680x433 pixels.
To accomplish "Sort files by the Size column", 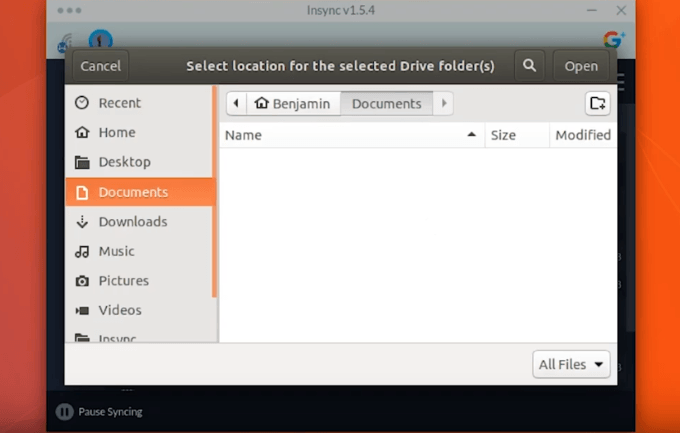I will tap(517, 135).
